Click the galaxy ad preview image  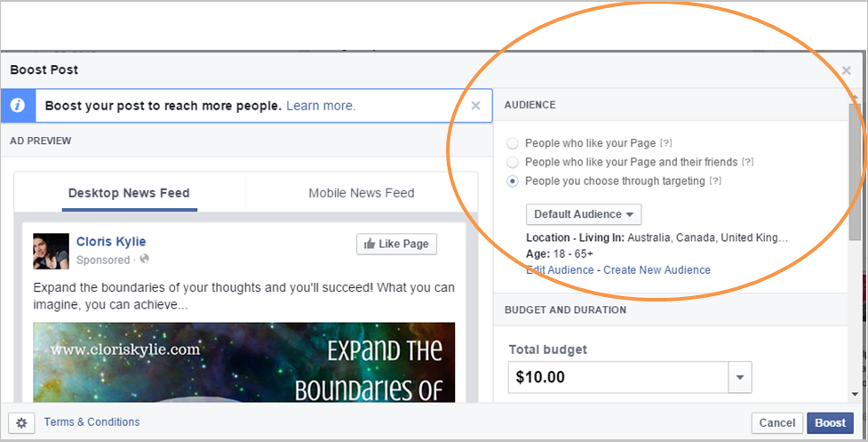coord(244,362)
